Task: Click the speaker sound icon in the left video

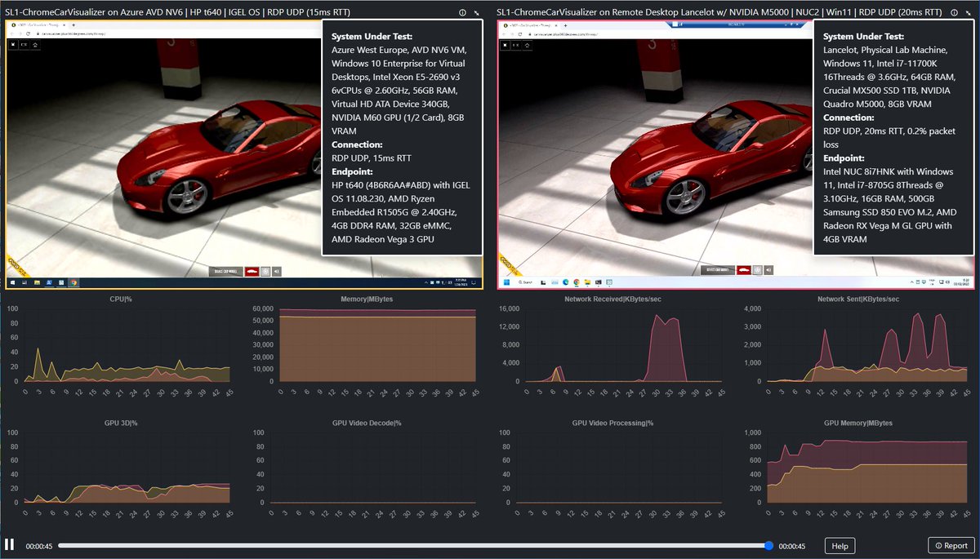Action: coord(276,272)
